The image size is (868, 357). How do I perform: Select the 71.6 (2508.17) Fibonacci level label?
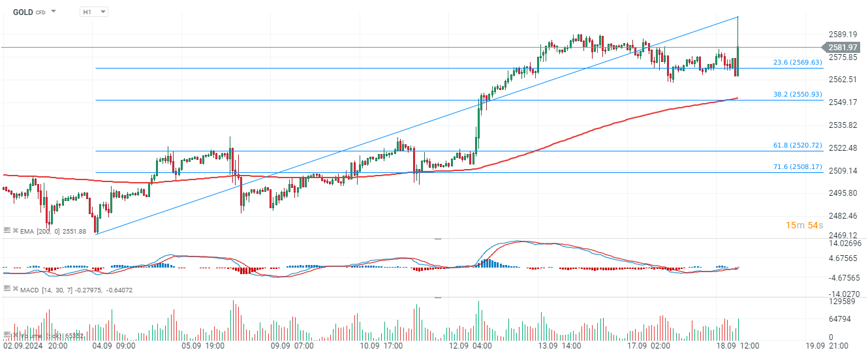(x=798, y=167)
